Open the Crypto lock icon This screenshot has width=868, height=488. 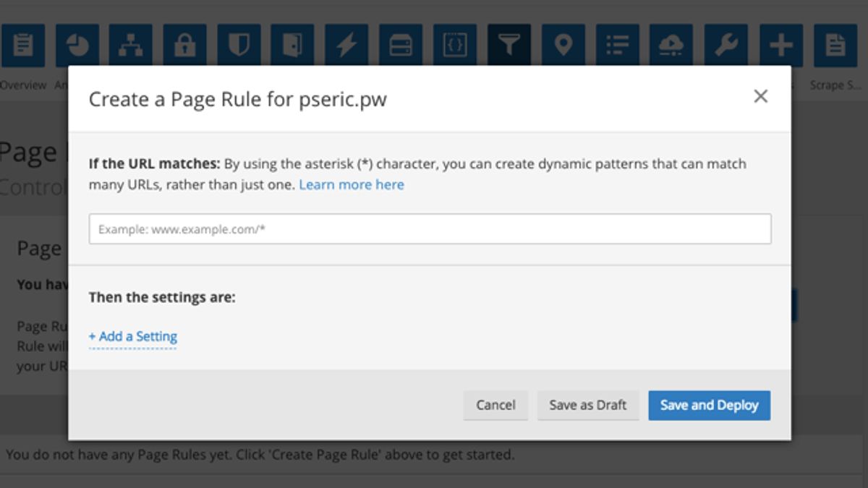(185, 43)
